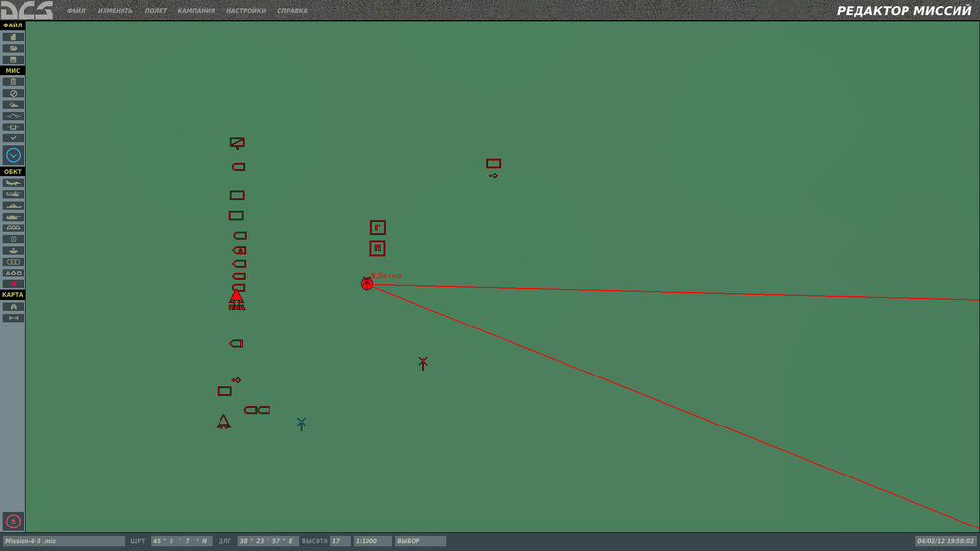This screenshot has height=551, width=980.
Task: Click the ФАЙЛ sidebar section header
Action: [13, 25]
